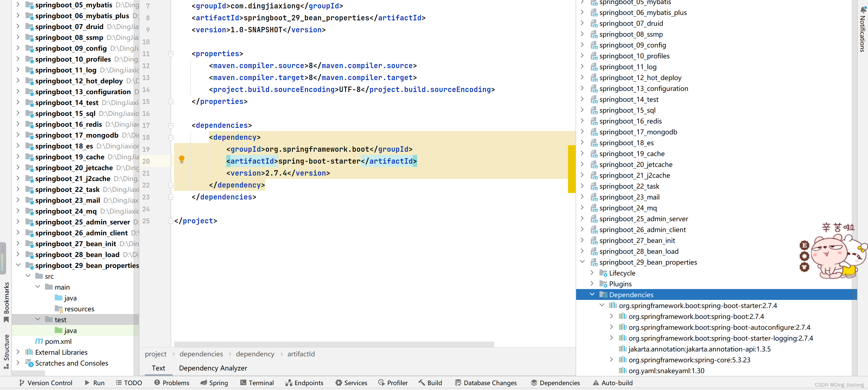Switch to Dependency Analyzer tab

tap(213, 368)
